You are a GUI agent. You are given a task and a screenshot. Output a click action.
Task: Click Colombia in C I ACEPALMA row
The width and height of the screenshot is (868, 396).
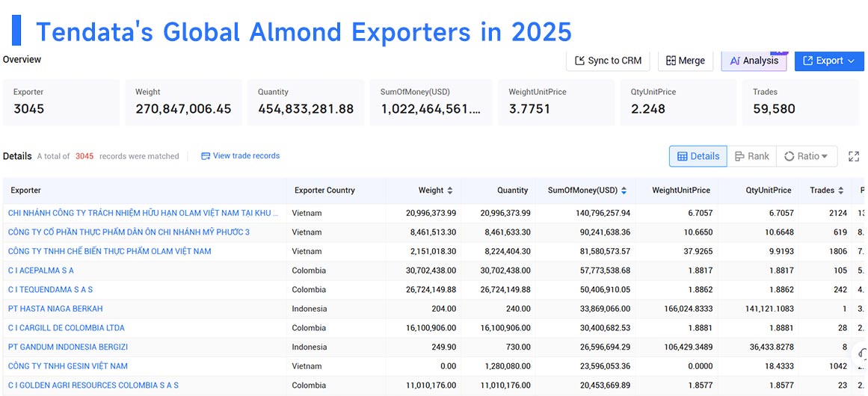pos(309,270)
